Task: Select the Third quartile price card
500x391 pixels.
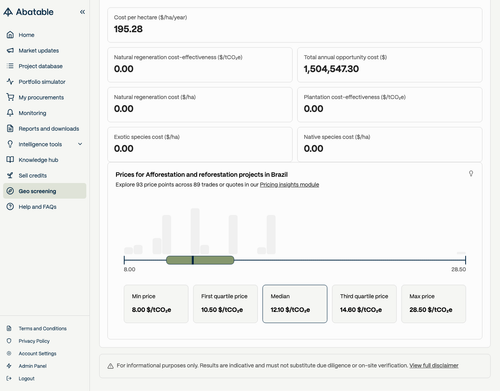Action: [364, 304]
